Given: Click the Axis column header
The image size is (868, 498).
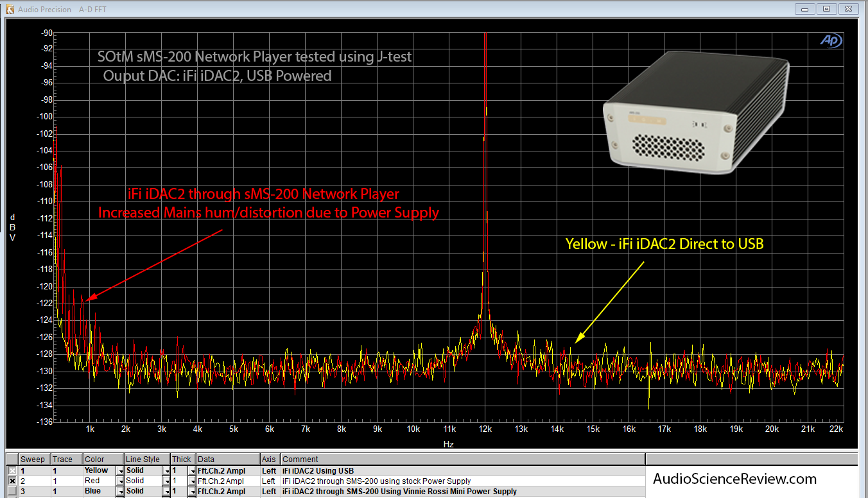Looking at the screenshot, I should coord(270,459).
